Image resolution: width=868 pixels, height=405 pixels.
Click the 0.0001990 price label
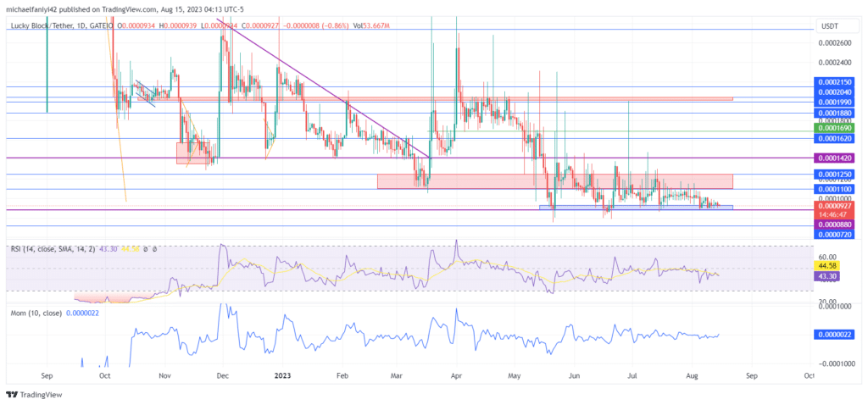tap(835, 102)
